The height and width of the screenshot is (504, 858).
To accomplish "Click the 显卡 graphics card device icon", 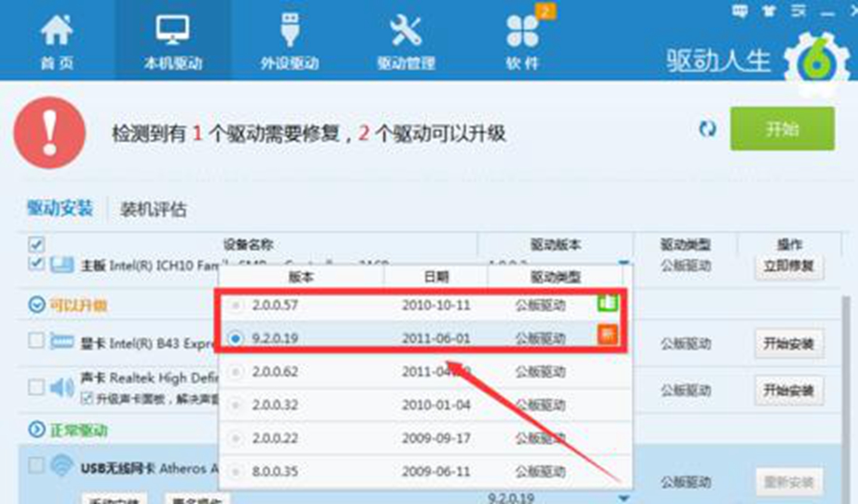I will click(x=62, y=341).
